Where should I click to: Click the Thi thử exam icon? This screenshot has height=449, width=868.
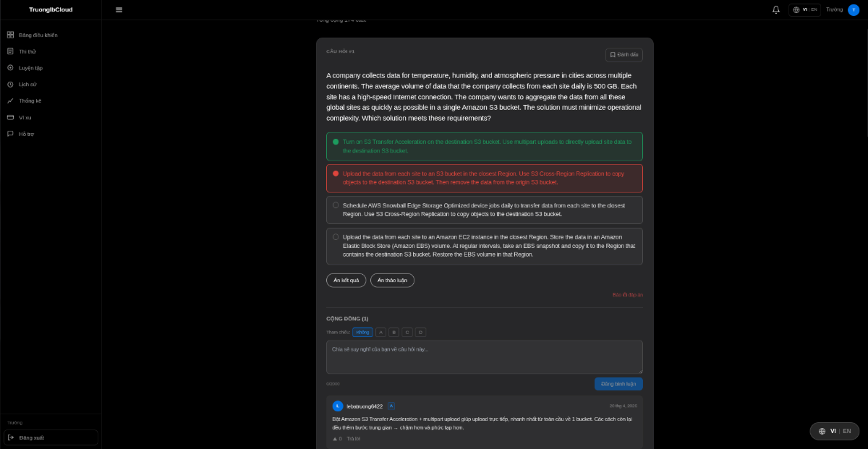click(x=10, y=51)
